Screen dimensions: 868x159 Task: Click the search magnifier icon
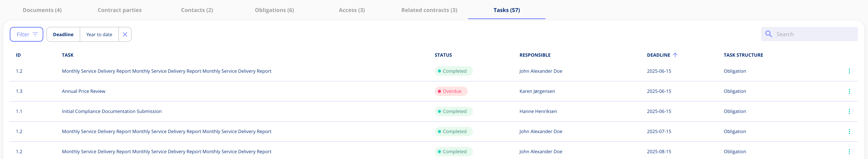click(x=769, y=34)
